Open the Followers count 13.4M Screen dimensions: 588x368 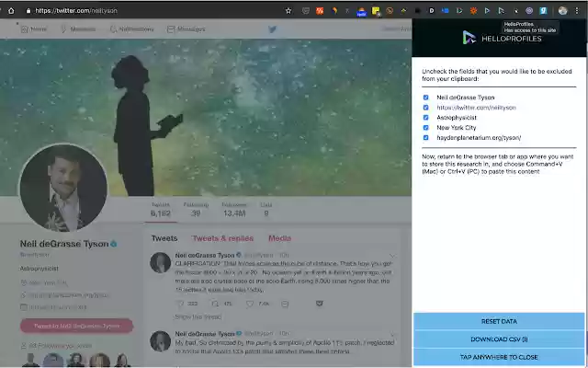click(x=234, y=210)
